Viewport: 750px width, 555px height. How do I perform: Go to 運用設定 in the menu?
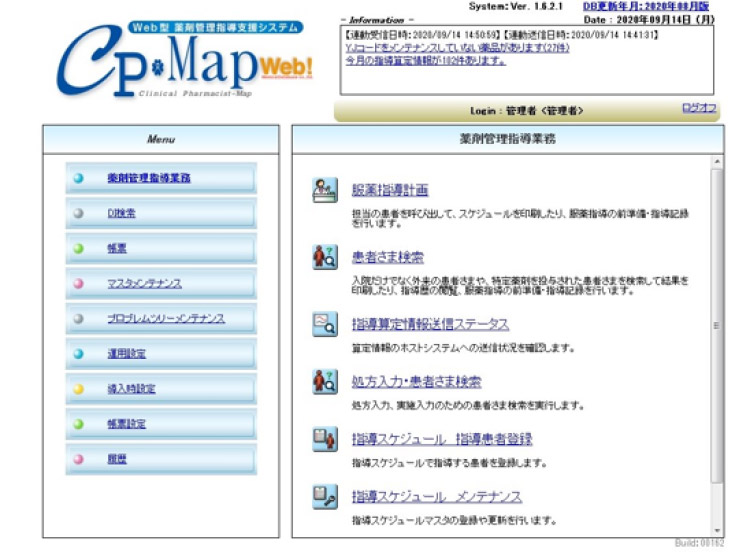(x=125, y=353)
